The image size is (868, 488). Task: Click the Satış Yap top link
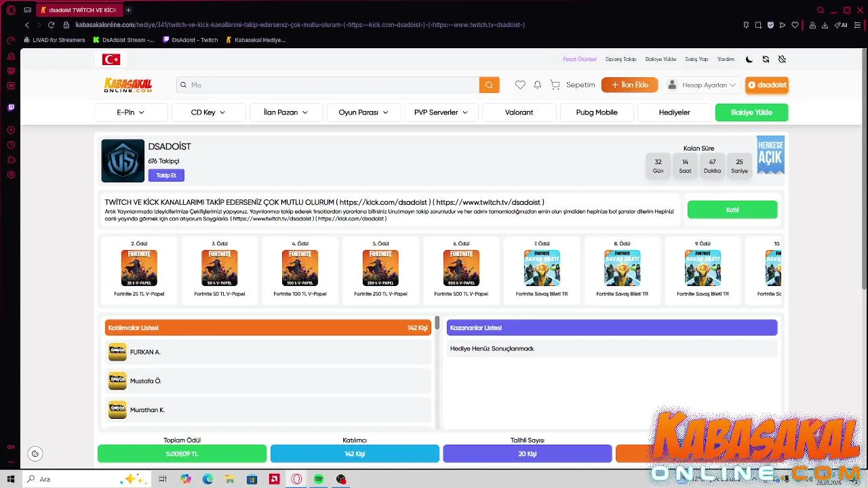coord(696,60)
